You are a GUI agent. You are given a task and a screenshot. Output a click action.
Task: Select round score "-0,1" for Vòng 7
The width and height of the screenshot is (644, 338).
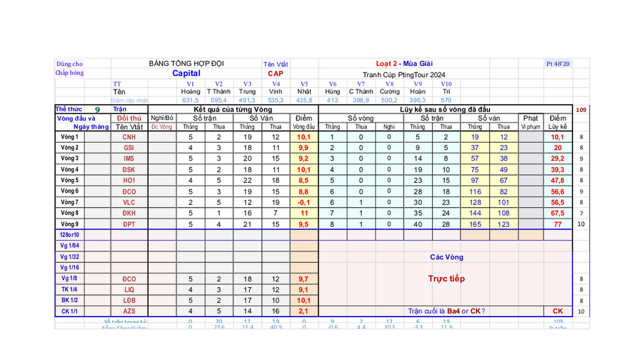point(304,202)
